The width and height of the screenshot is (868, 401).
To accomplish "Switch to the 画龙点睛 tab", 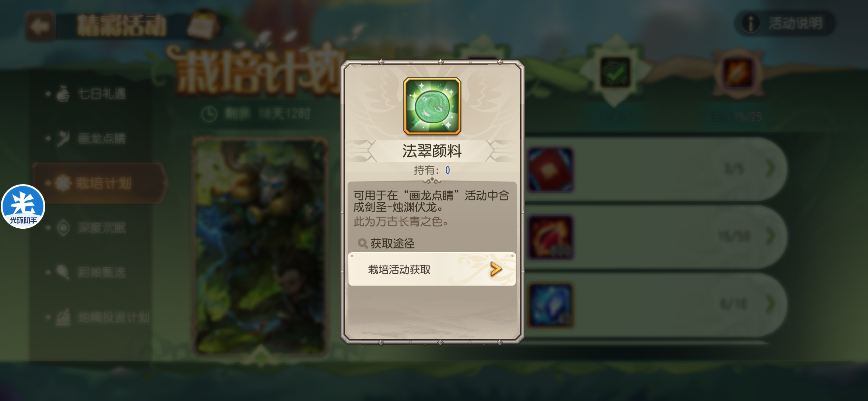I will coord(91,138).
